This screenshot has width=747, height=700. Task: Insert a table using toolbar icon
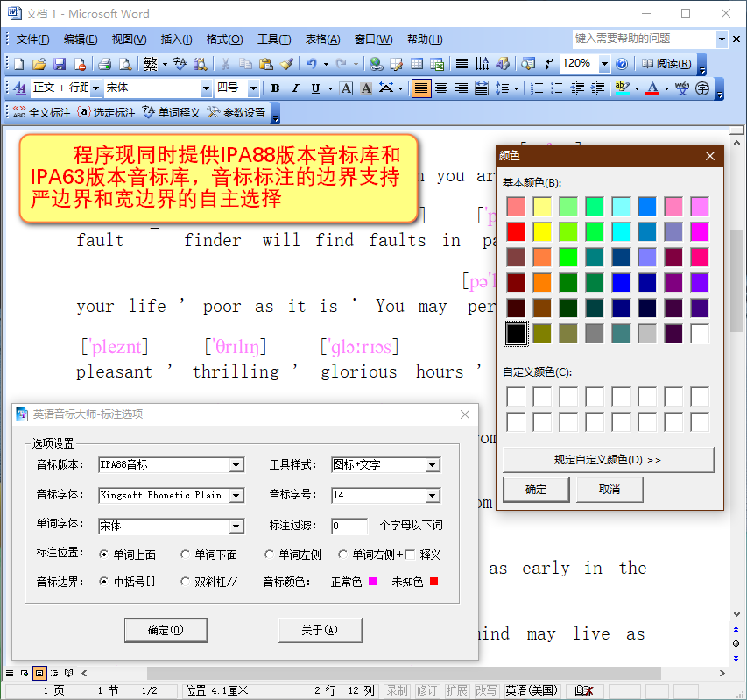point(417,64)
